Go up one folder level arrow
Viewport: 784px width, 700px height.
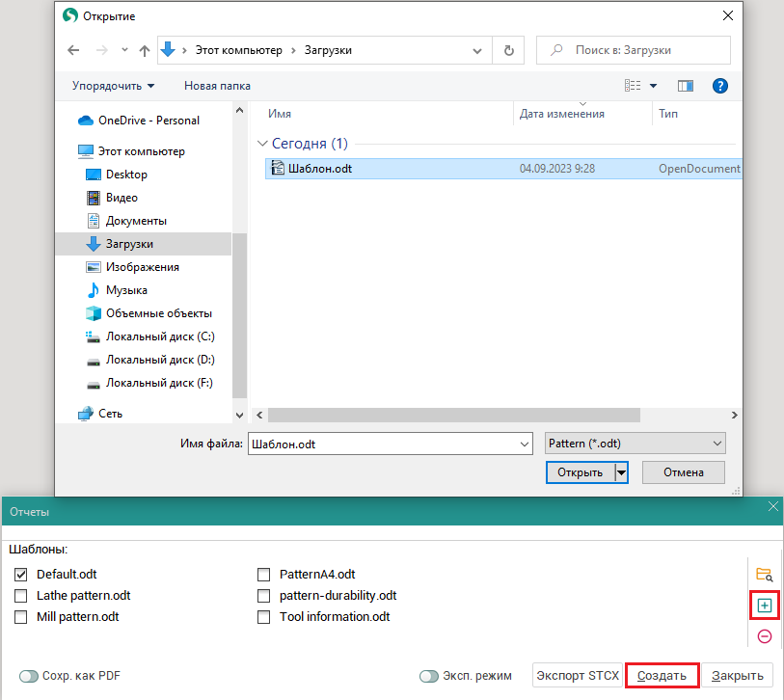(x=145, y=50)
